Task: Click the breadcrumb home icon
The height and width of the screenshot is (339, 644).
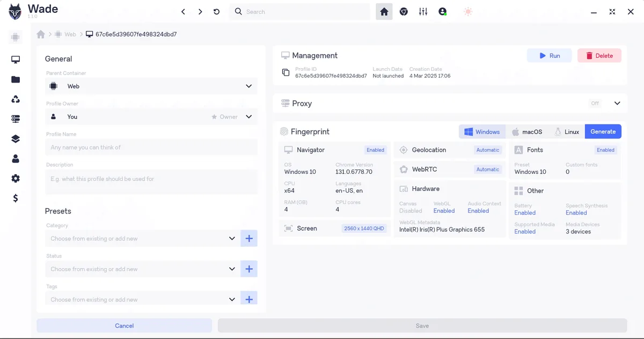Action: point(41,34)
